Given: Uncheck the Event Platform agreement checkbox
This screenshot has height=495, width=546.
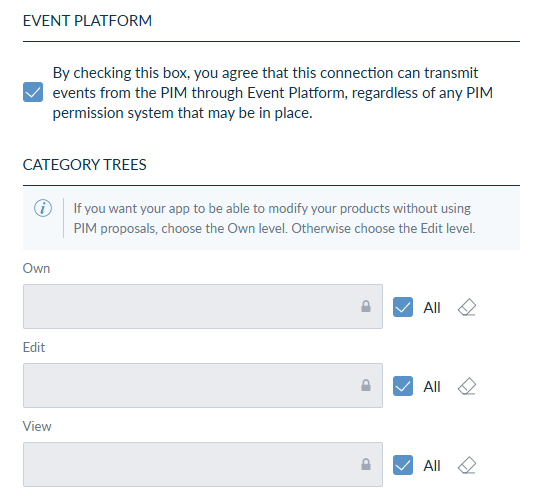Looking at the screenshot, I should (x=33, y=92).
